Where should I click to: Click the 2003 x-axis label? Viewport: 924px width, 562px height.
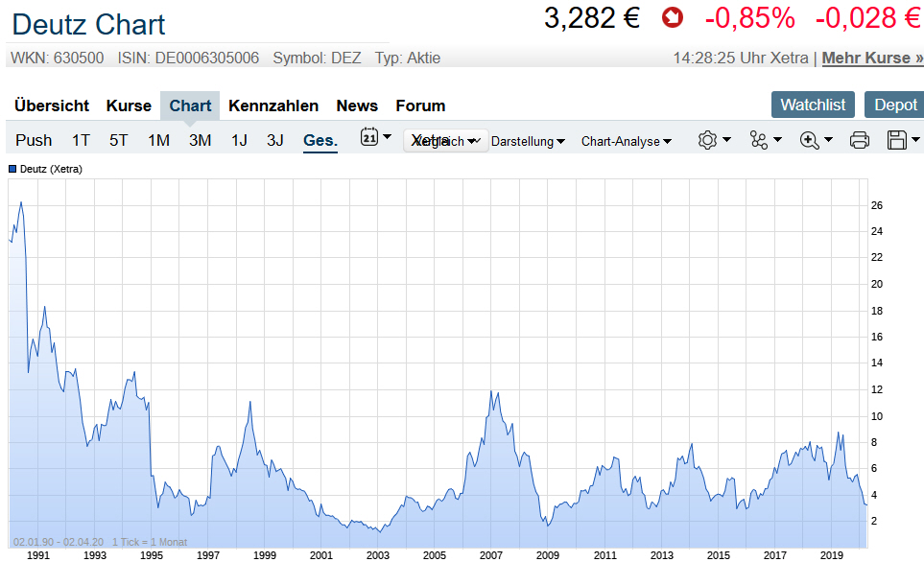pyautogui.click(x=378, y=555)
